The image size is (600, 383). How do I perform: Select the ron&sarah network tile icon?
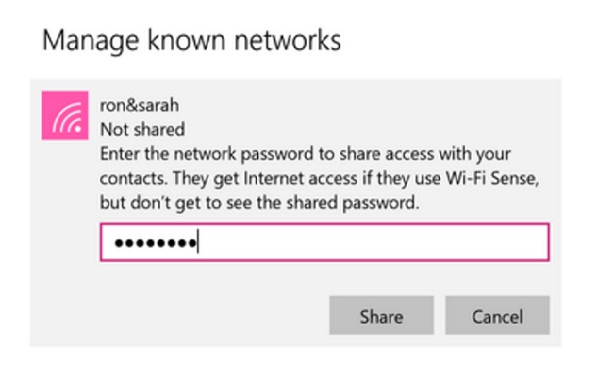point(65,116)
